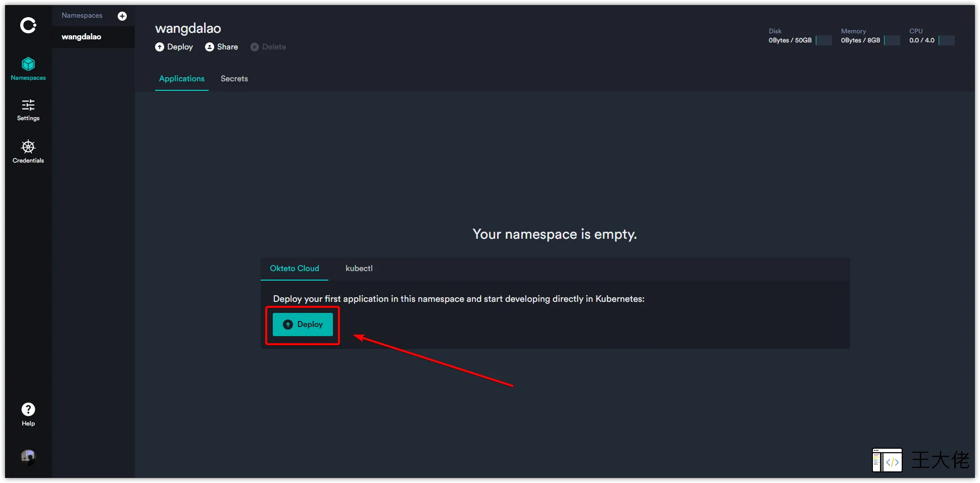This screenshot has width=980, height=483.
Task: Click the Namespaces panel header text
Action: coord(82,16)
